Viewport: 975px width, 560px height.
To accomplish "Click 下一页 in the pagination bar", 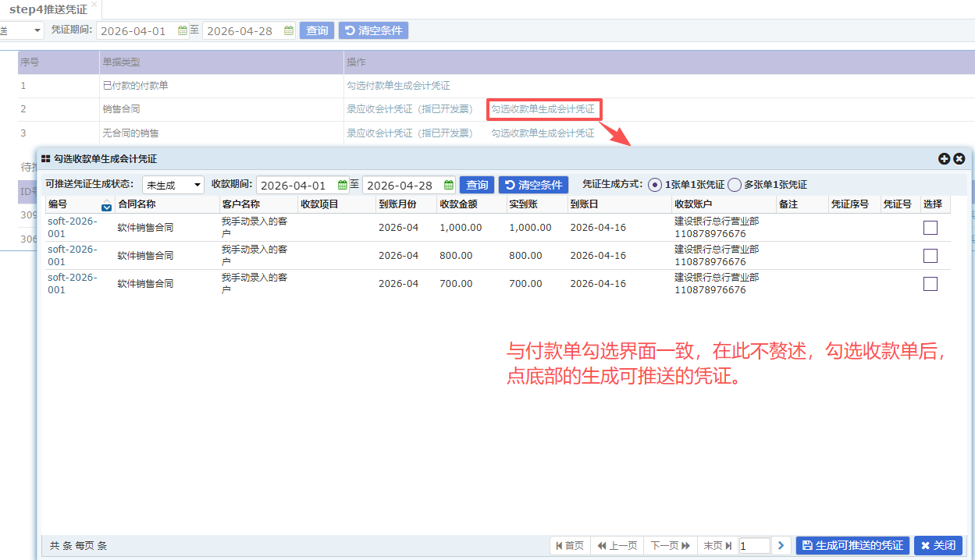I will tap(670, 545).
